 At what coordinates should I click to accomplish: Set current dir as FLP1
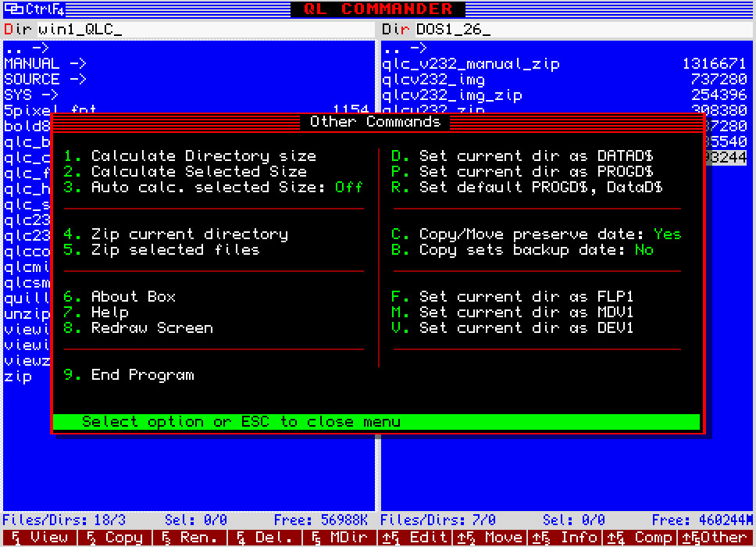click(512, 296)
